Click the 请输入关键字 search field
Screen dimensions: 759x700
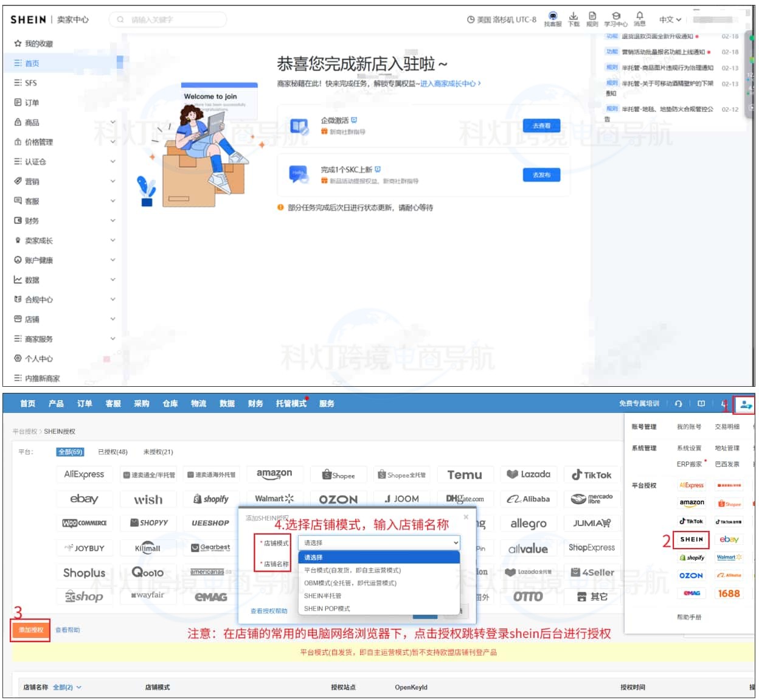167,19
